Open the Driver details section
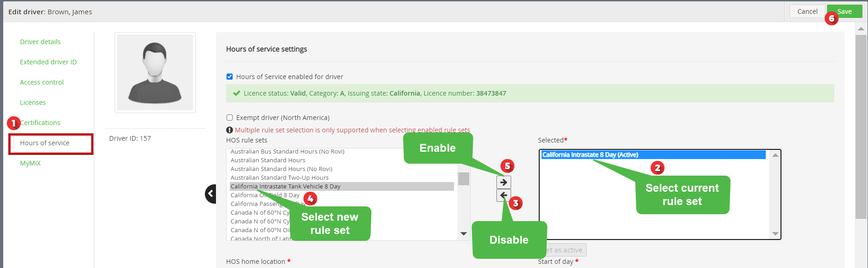868x268 pixels. click(40, 42)
